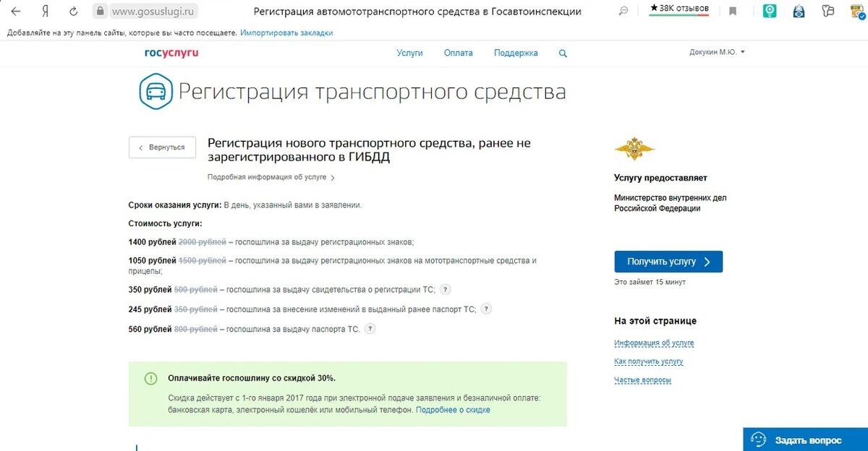Viewport: 868px width, 451px height.
Task: Click Это займет 15 минут text
Action: (x=650, y=282)
